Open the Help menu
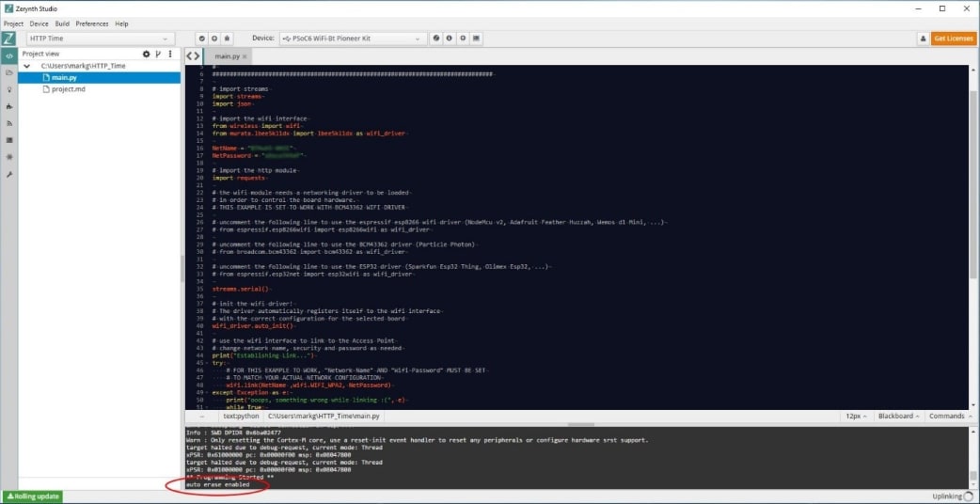Screen dimensions: 980x504 coord(122,24)
